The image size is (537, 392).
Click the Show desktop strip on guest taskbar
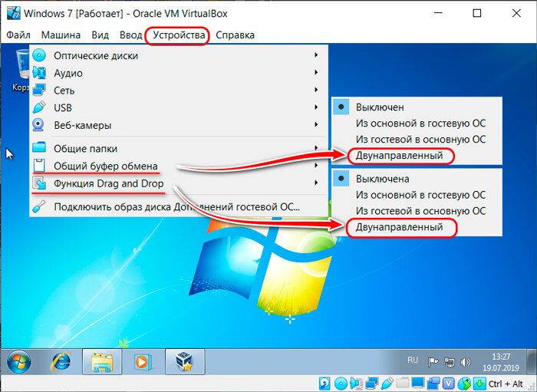[532, 362]
